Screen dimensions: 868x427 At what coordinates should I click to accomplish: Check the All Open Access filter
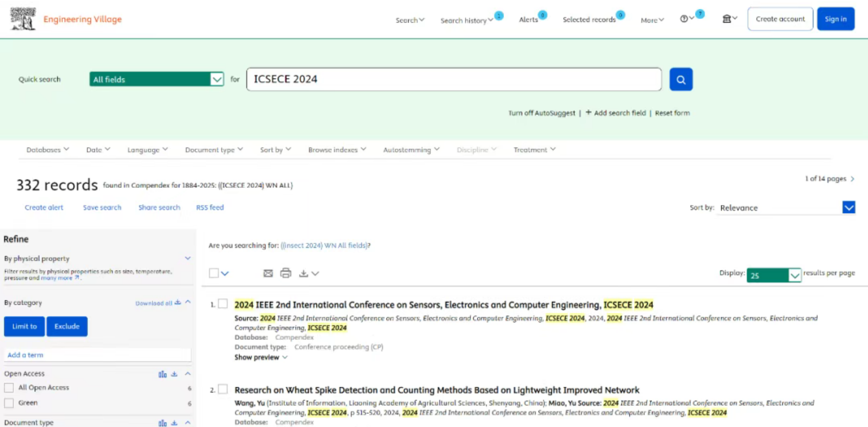pos(9,388)
